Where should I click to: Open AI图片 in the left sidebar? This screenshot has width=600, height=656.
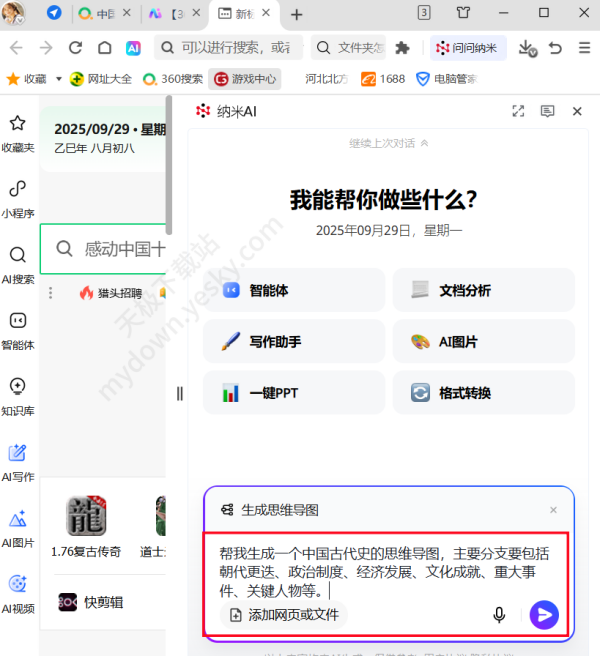[x=17, y=527]
